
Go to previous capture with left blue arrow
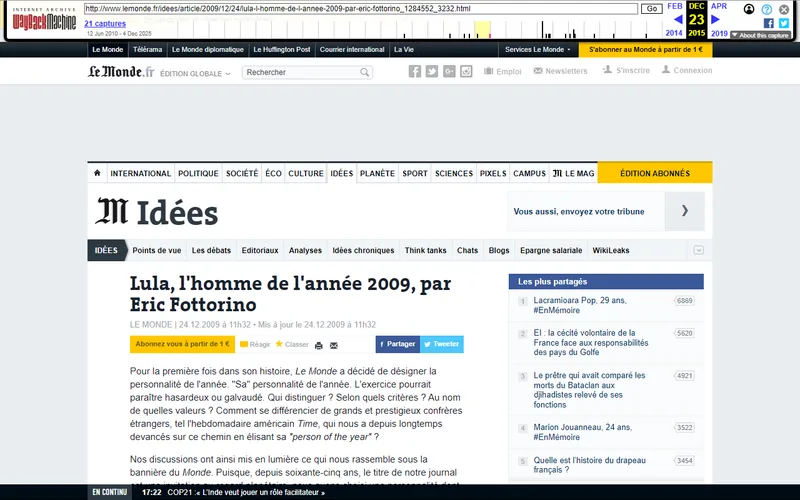point(678,20)
